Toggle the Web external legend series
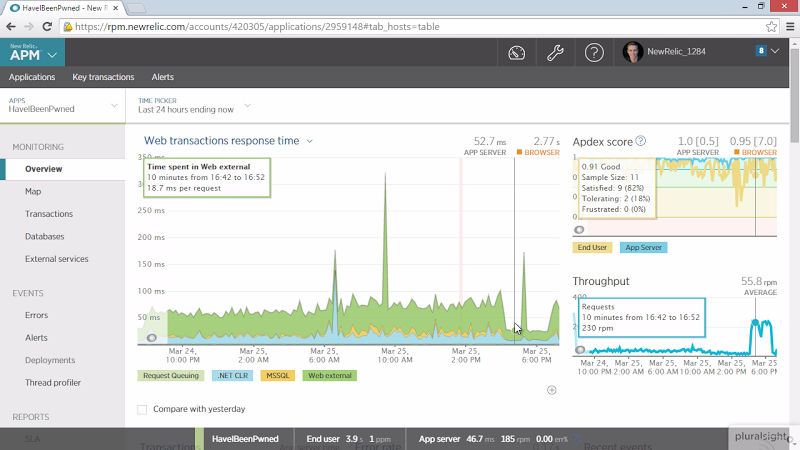Screen dimensions: 800x450 [x=330, y=376]
